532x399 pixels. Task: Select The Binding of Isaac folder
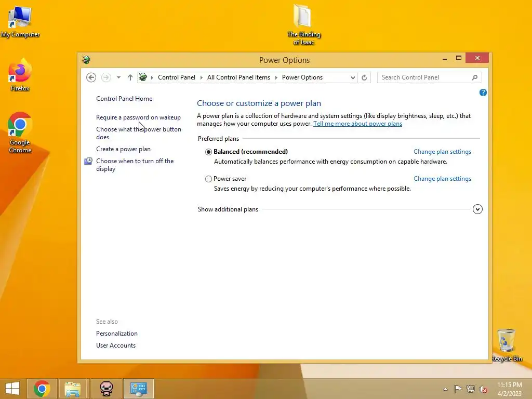[303, 24]
